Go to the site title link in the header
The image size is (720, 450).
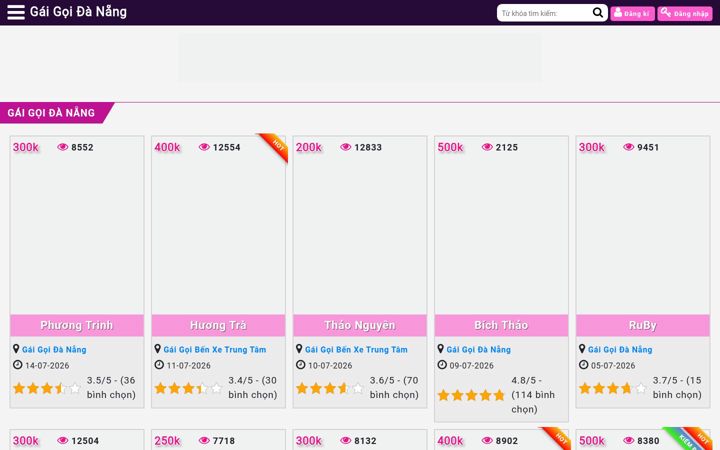78,12
